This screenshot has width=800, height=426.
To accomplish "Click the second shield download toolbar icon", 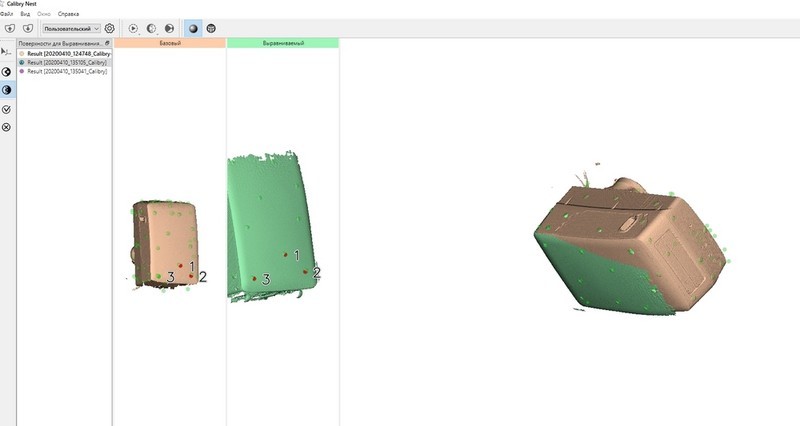I will click(x=28, y=29).
